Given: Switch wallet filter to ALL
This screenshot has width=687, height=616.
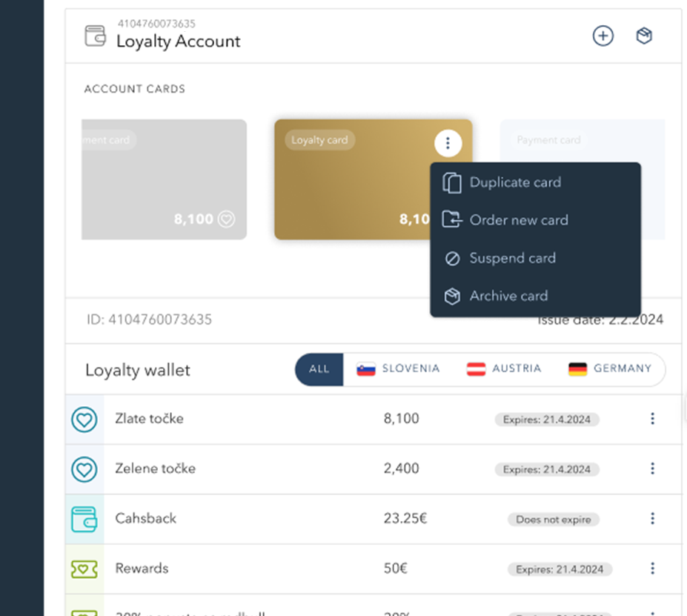Looking at the screenshot, I should 319,369.
